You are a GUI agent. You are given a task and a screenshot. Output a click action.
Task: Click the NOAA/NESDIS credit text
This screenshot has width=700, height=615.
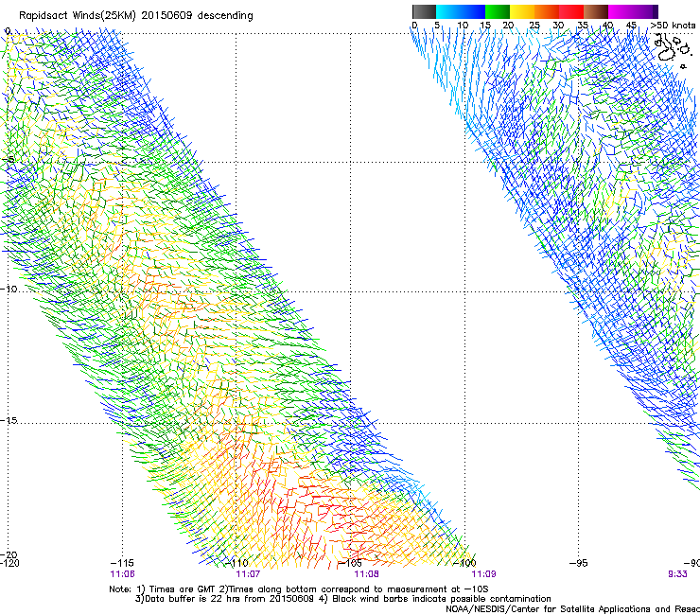point(572,609)
